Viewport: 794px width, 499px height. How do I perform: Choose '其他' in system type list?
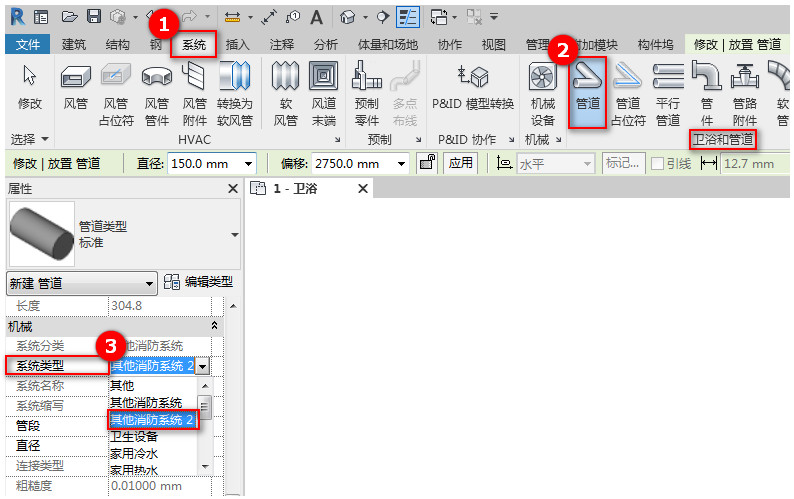154,386
